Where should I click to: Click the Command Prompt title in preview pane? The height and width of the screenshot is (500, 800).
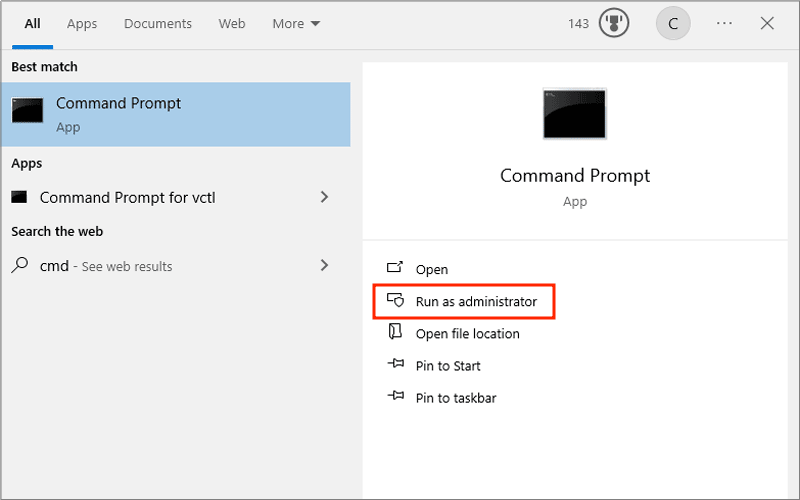[575, 176]
